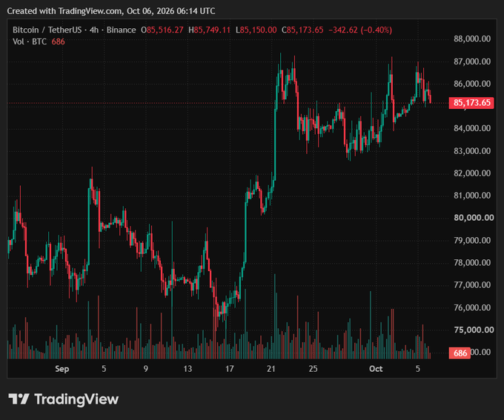Click the 80,000.00 price axis label
Image resolution: width=504 pixels, height=420 pixels.
point(474,218)
